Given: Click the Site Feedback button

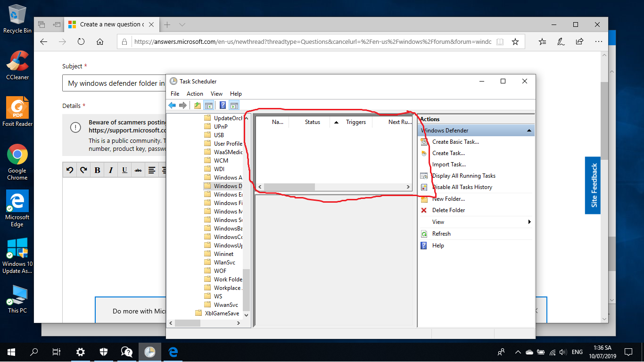Looking at the screenshot, I should click(x=593, y=186).
